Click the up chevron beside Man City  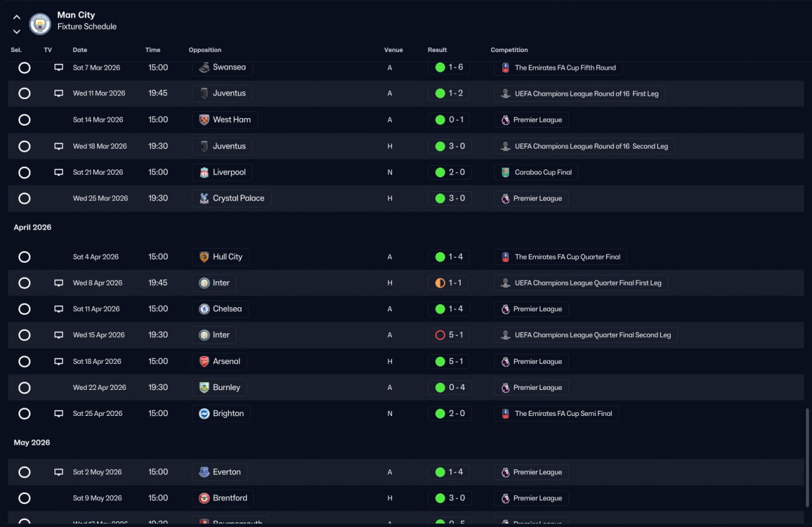(16, 17)
